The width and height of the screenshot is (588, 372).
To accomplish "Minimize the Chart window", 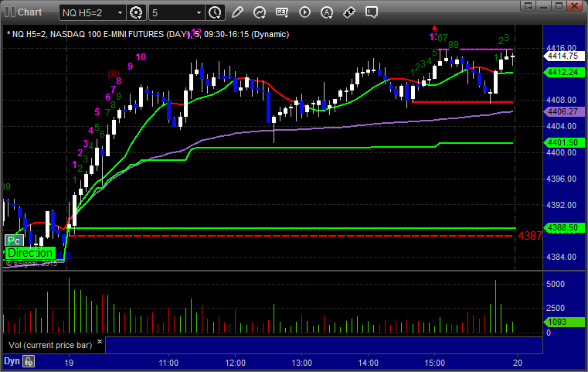I will coord(544,5).
